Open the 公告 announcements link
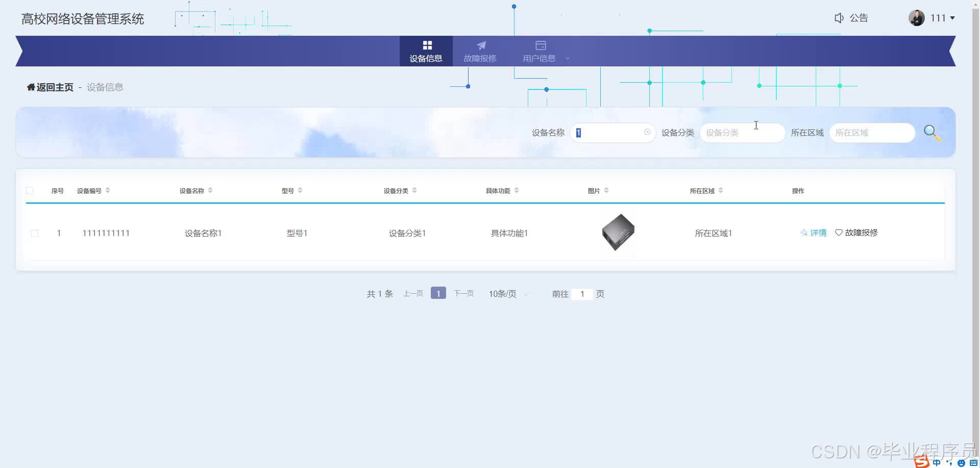 click(859, 18)
